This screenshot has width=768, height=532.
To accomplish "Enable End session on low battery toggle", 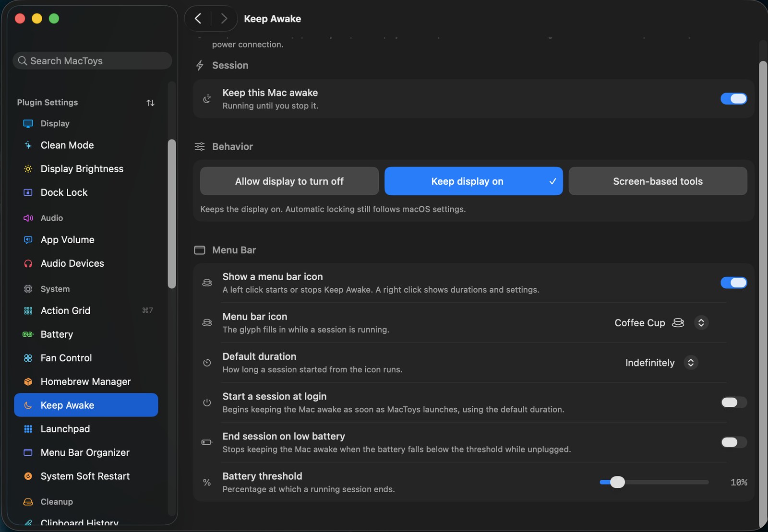I will (x=734, y=442).
